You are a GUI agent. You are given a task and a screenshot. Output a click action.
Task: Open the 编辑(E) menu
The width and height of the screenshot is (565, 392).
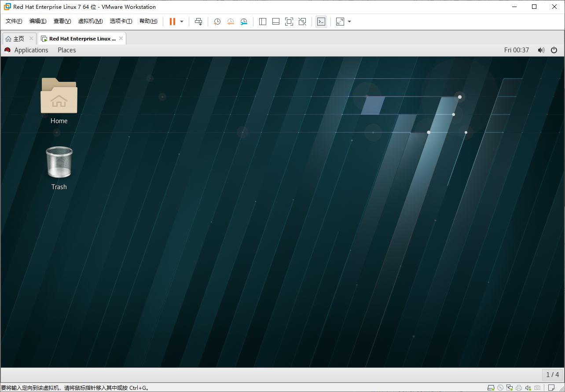point(38,21)
